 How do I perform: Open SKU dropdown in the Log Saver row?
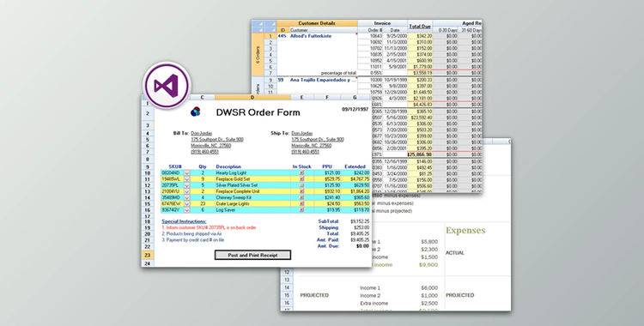(187, 210)
